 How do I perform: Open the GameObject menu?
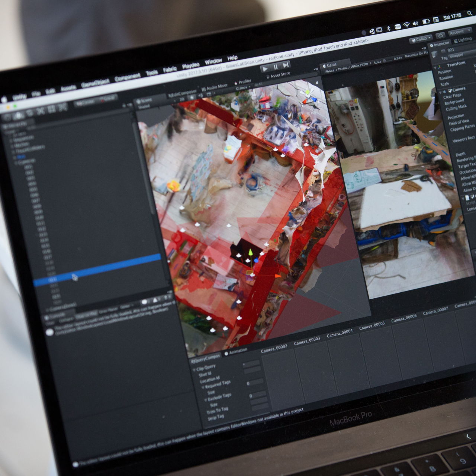pyautogui.click(x=95, y=83)
